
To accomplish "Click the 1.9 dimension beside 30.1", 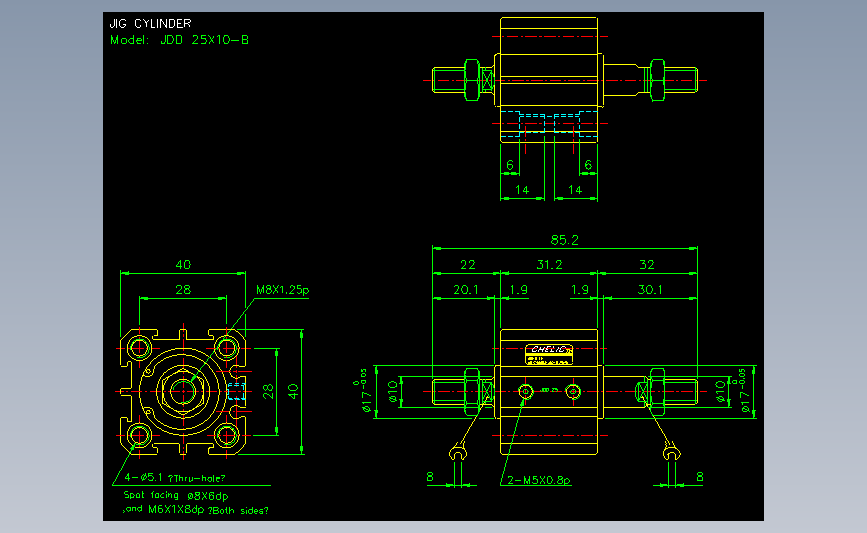I will coord(579,290).
